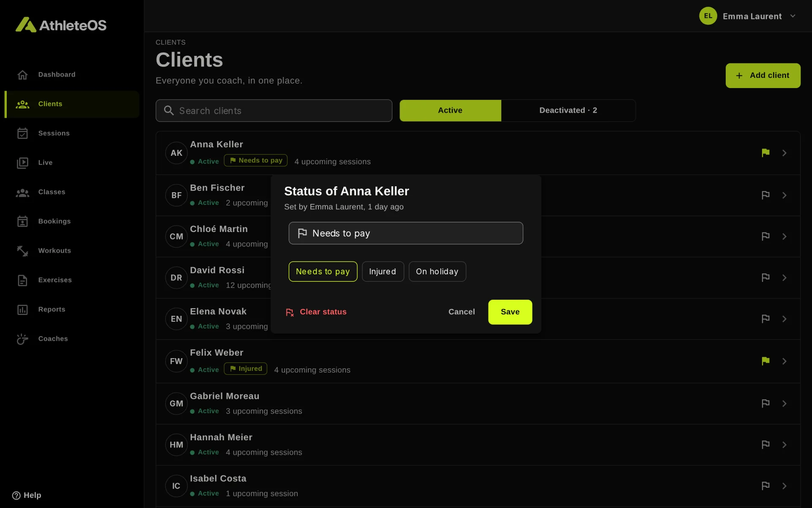This screenshot has width=812, height=508.
Task: Click the Needs to pay badge on Anna Keller
Action: (x=255, y=160)
